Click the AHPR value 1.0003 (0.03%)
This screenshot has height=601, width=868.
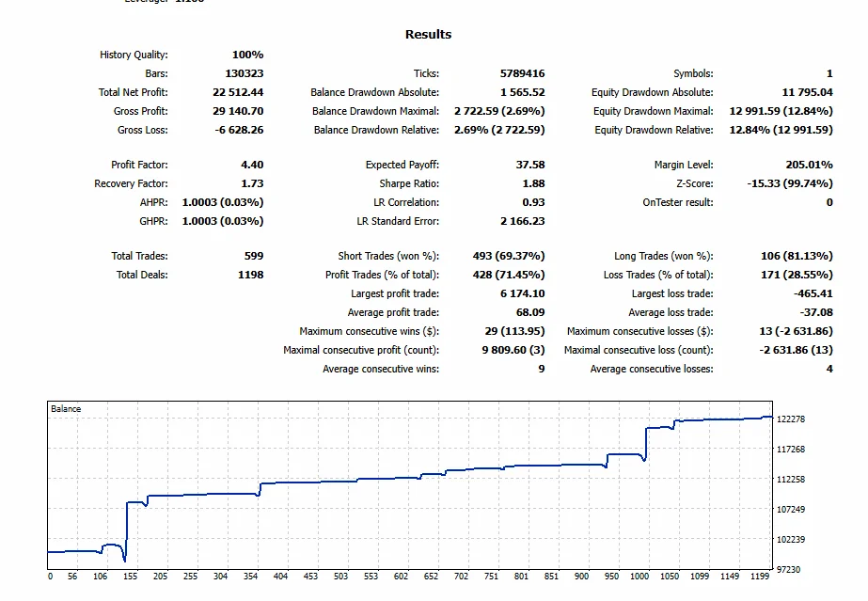tap(223, 202)
